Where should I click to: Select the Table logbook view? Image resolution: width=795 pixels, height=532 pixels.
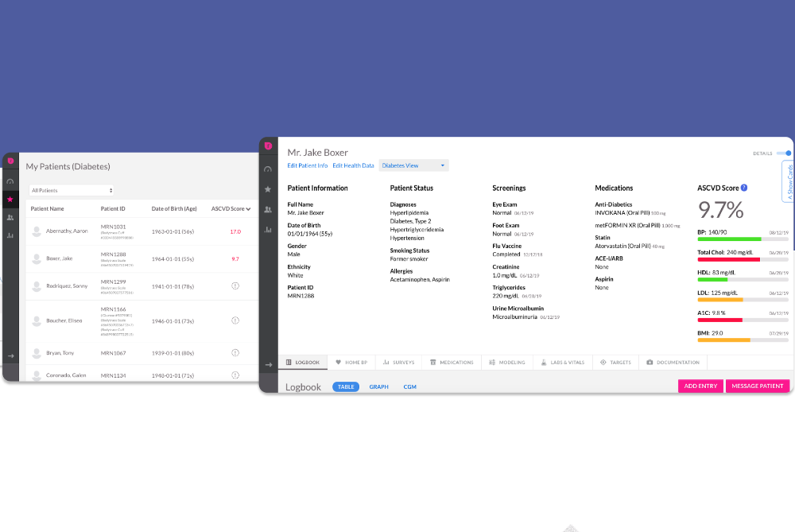345,386
